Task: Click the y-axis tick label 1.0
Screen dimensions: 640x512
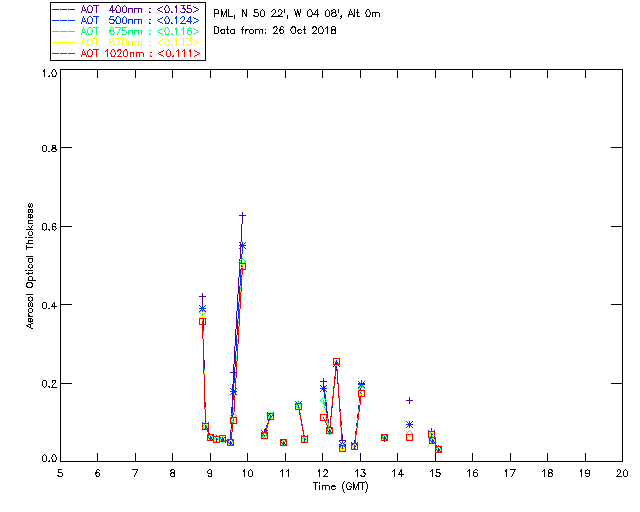Action: (x=49, y=73)
